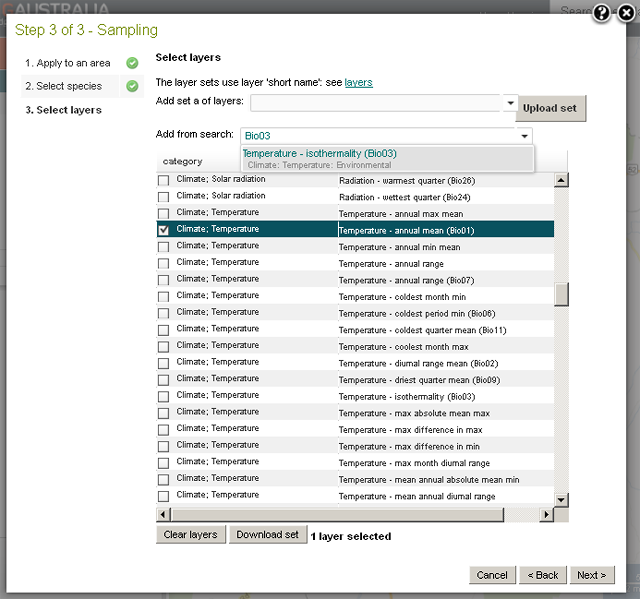Click the Next > button

591,575
